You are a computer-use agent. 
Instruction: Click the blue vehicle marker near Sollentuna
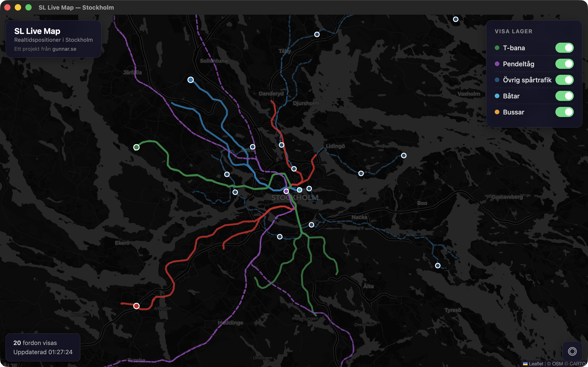pyautogui.click(x=190, y=80)
